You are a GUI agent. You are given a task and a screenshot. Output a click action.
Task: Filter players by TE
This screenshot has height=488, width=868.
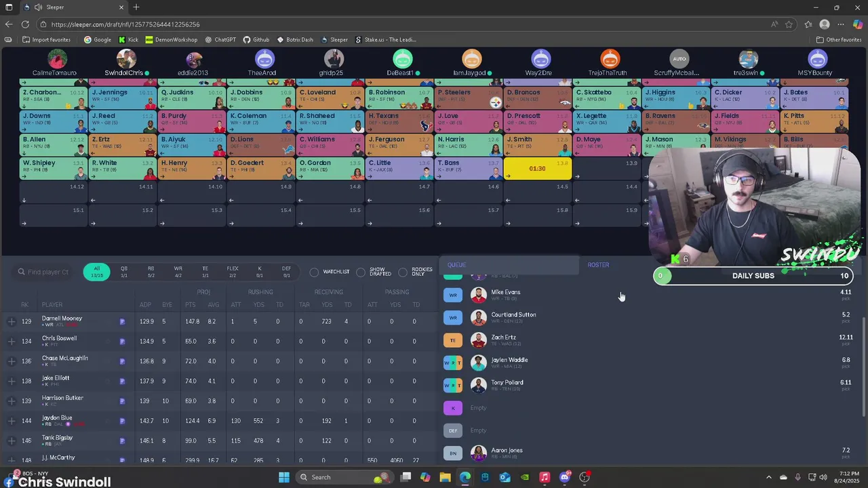[x=205, y=272]
